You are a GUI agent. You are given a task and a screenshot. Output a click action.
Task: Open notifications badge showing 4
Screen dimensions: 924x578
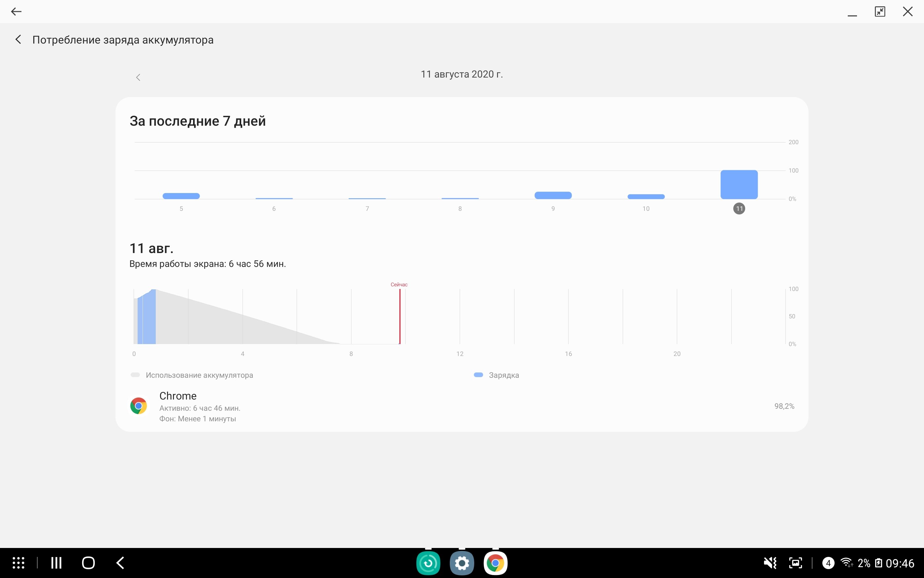click(x=828, y=563)
